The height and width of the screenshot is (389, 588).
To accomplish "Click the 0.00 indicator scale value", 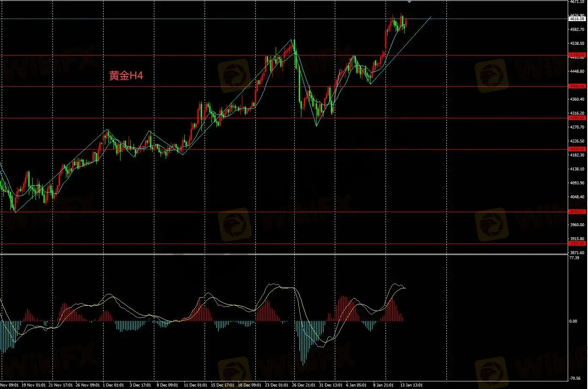I will 573,321.
